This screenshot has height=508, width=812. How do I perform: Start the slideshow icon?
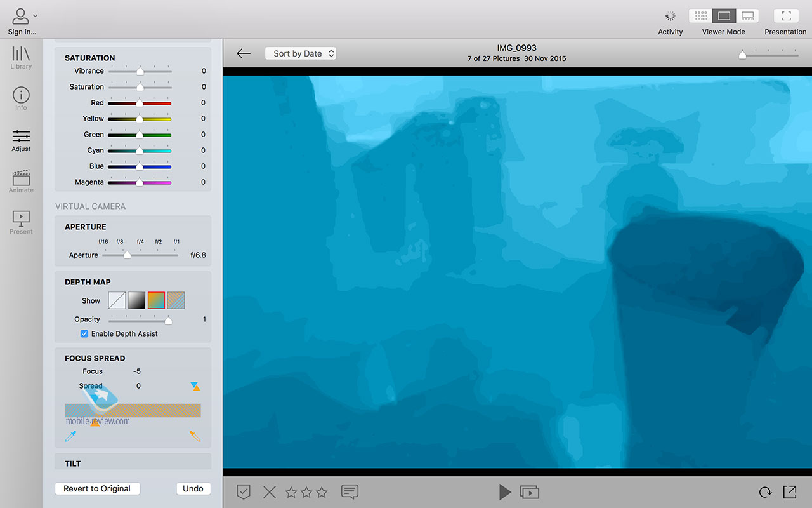530,492
